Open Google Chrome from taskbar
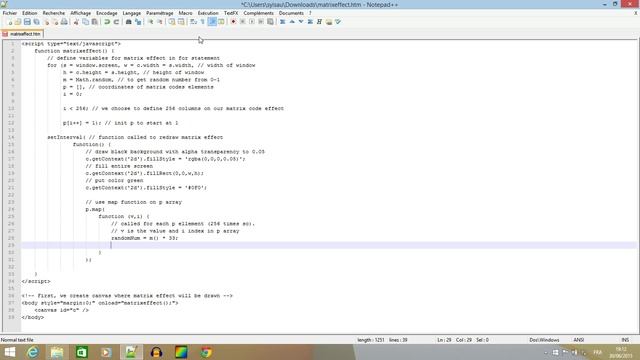 click(206, 352)
